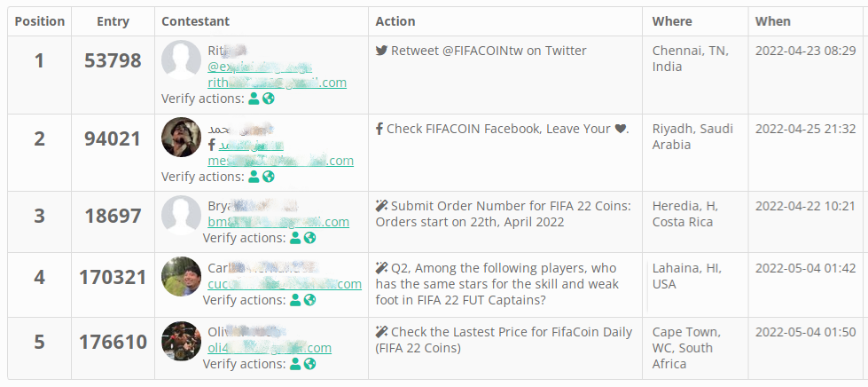This screenshot has width=868, height=387.
Task: Click the globe verify icon for entry 53798
Action: pos(269,99)
